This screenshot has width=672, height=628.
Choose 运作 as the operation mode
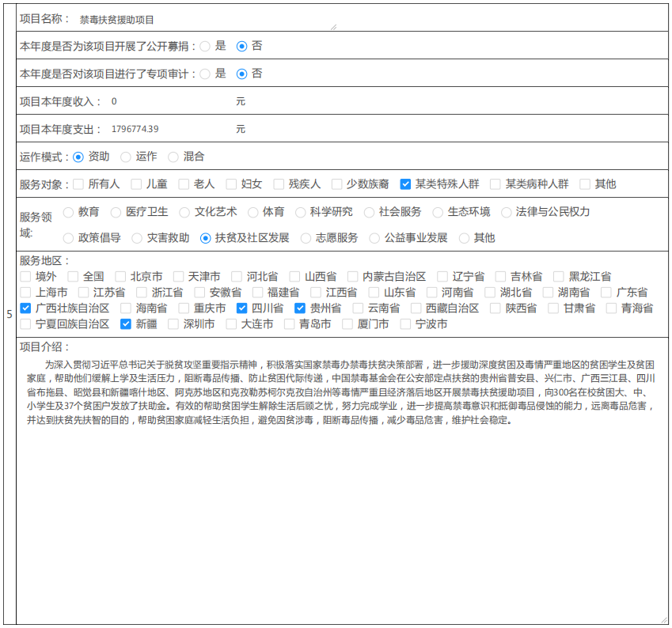click(x=126, y=157)
